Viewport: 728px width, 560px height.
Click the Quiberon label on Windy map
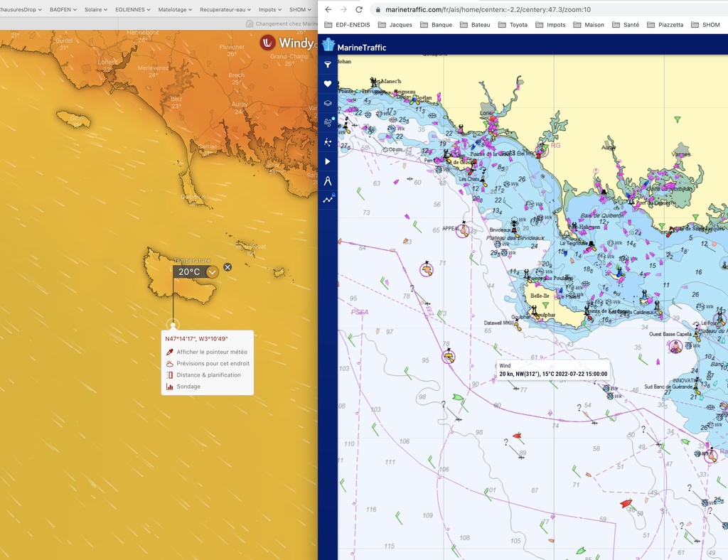point(193,197)
